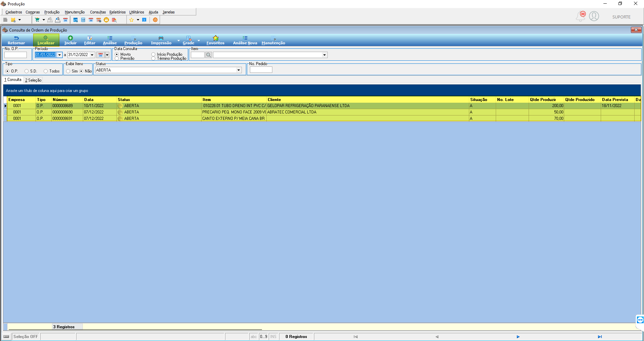Go to the next record arrow
Screen dimensions: 644x341
(518, 337)
